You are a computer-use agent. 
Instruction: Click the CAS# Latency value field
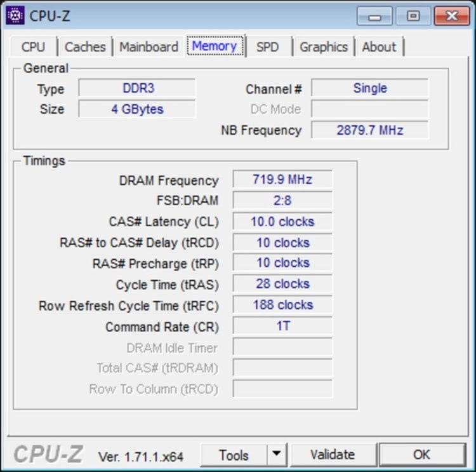coord(282,222)
